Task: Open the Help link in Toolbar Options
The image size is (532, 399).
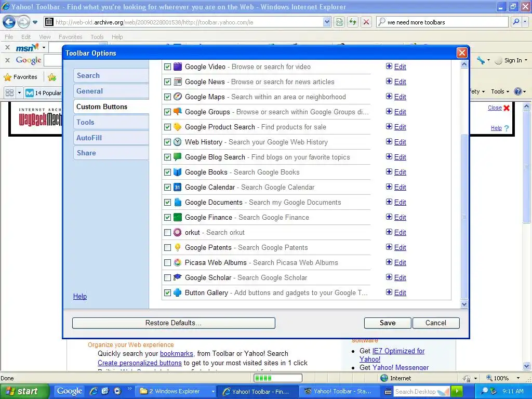Action: (80, 296)
